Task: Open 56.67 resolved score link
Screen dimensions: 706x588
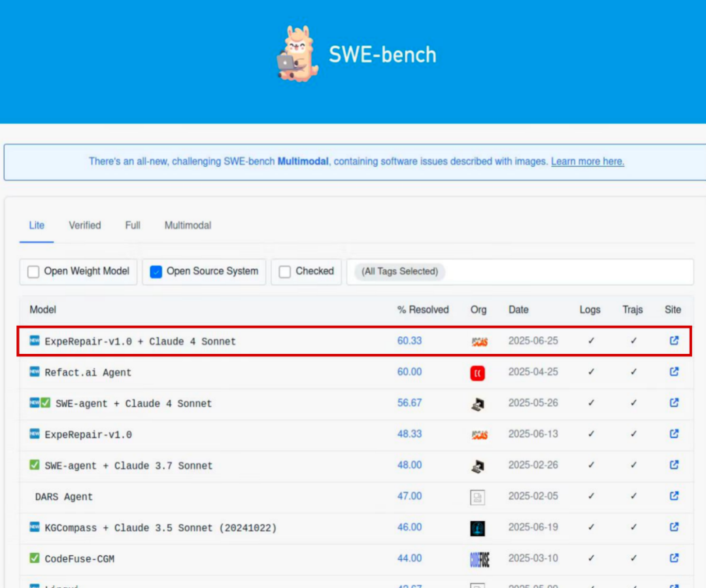Action: point(409,403)
